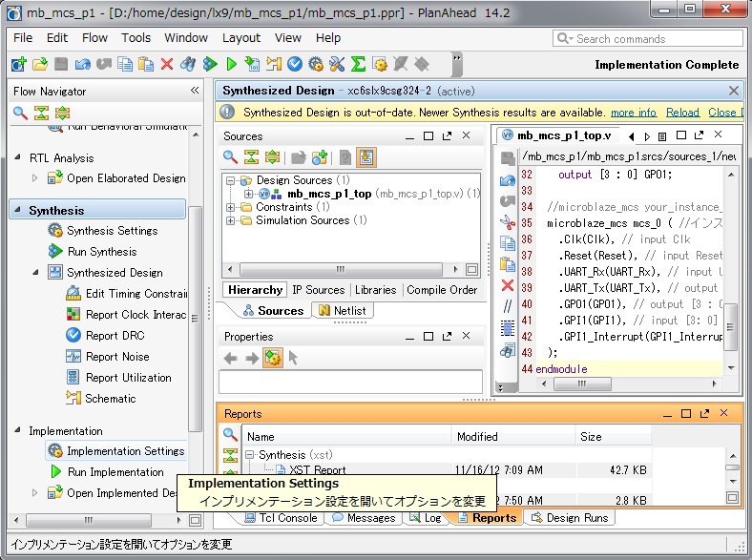Image resolution: width=752 pixels, height=560 pixels.
Task: Click the Flow Navigator vertical scrollbar
Action: click(196, 319)
